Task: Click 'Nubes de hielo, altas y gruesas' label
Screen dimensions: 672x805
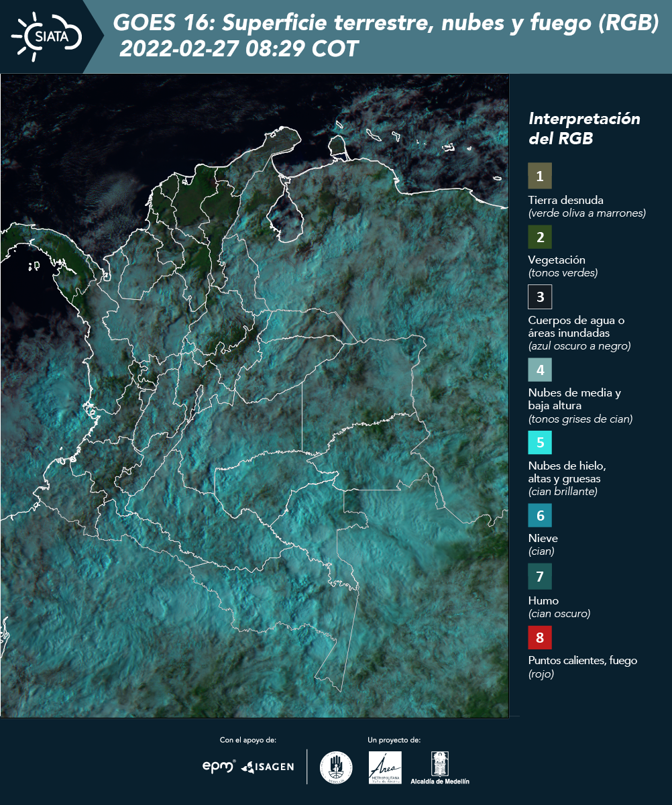Action: pyautogui.click(x=567, y=472)
